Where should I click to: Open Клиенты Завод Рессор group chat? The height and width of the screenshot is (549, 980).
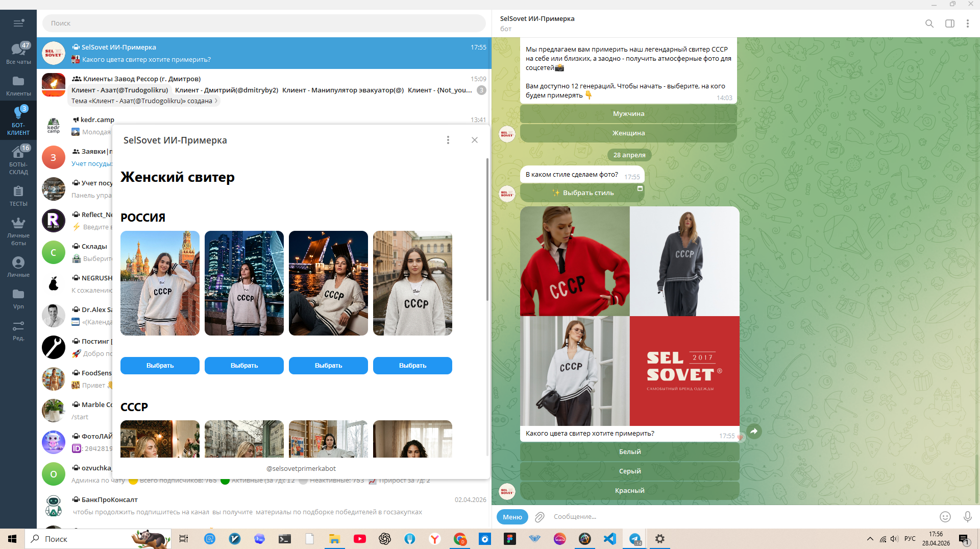(x=264, y=89)
